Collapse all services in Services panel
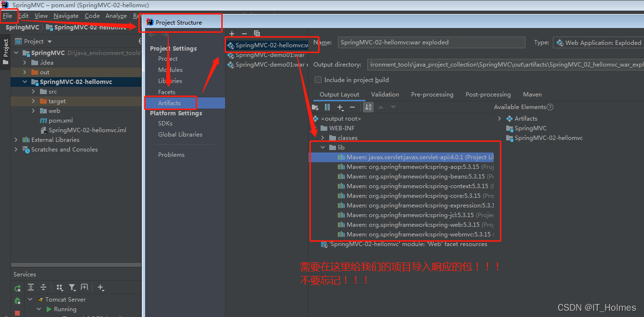The image size is (644, 317). click(x=43, y=287)
